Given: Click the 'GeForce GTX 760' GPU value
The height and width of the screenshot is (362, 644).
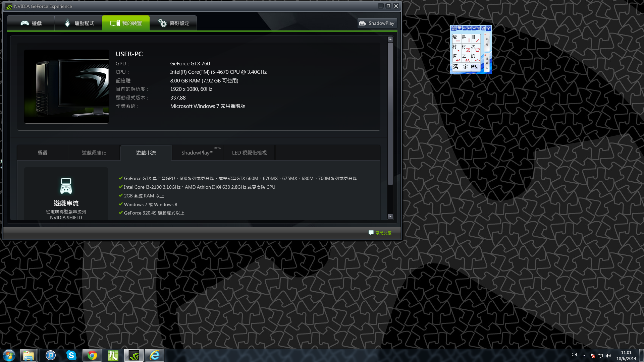Looking at the screenshot, I should 190,64.
